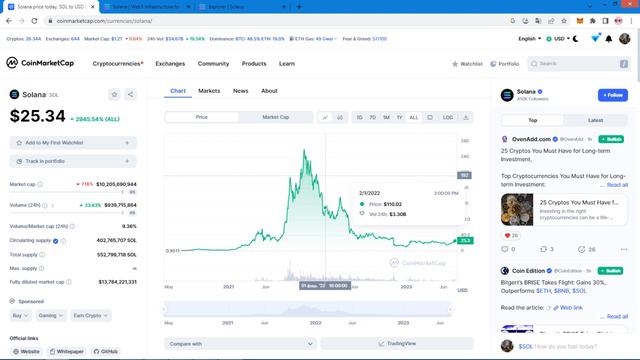The width and height of the screenshot is (640, 360).
Task: Bookmark this page with the star icon
Action: pyautogui.click(x=564, y=21)
